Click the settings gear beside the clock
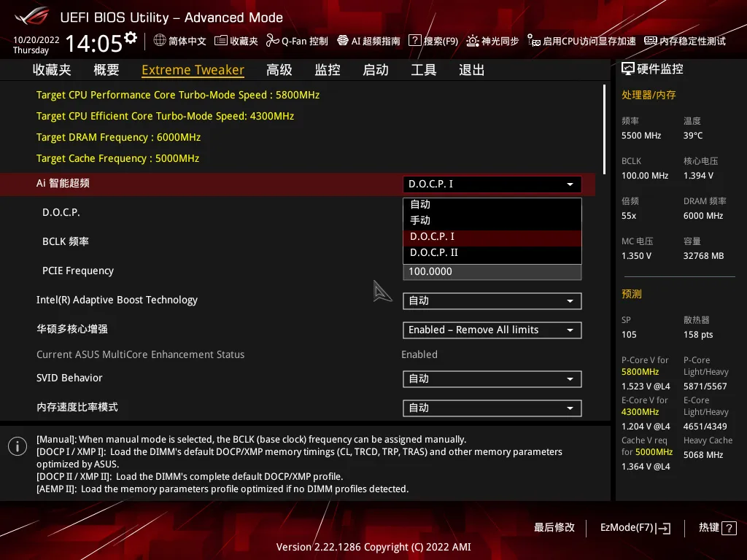The height and width of the screenshot is (560, 747). [x=131, y=38]
